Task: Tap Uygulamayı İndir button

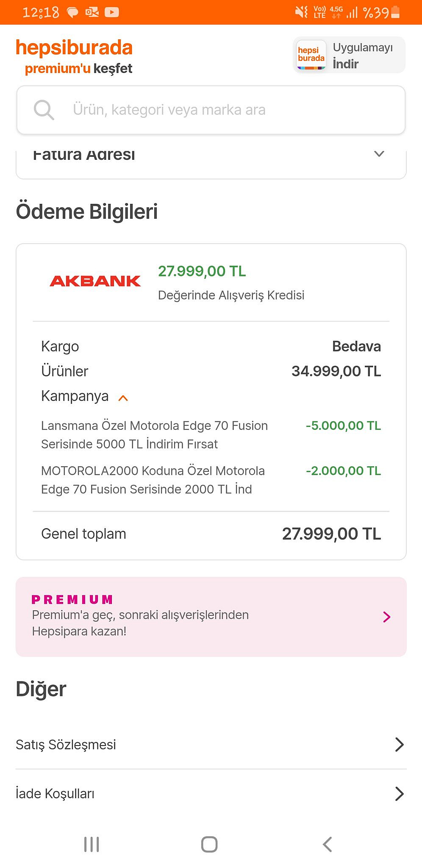Action: 349,55
